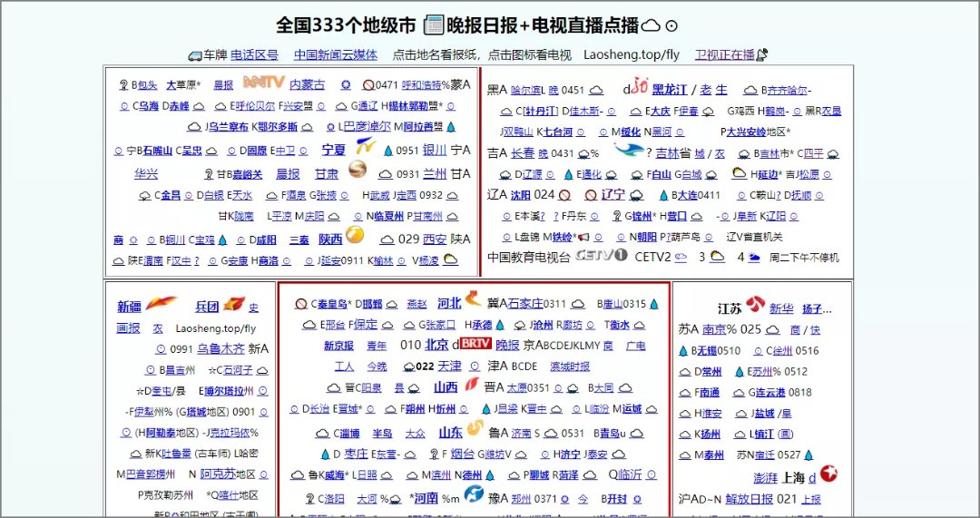
Task: Click the newspaper icon in the title
Action: point(433,25)
